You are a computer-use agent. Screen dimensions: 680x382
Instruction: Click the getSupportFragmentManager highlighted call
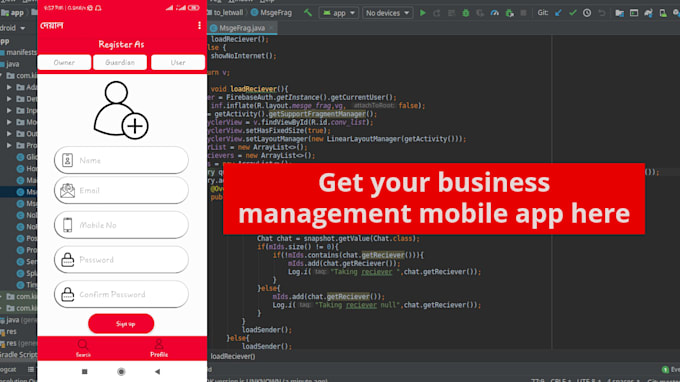pos(317,114)
